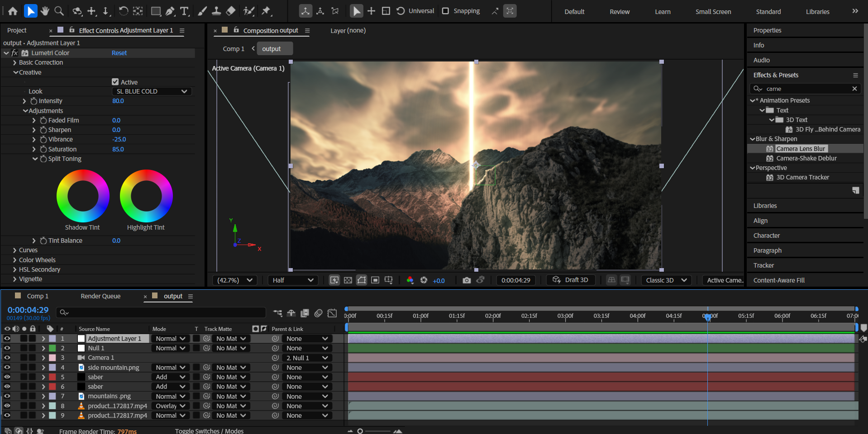The image size is (868, 434).
Task: Switch to the Learn workspace
Action: coord(663,12)
